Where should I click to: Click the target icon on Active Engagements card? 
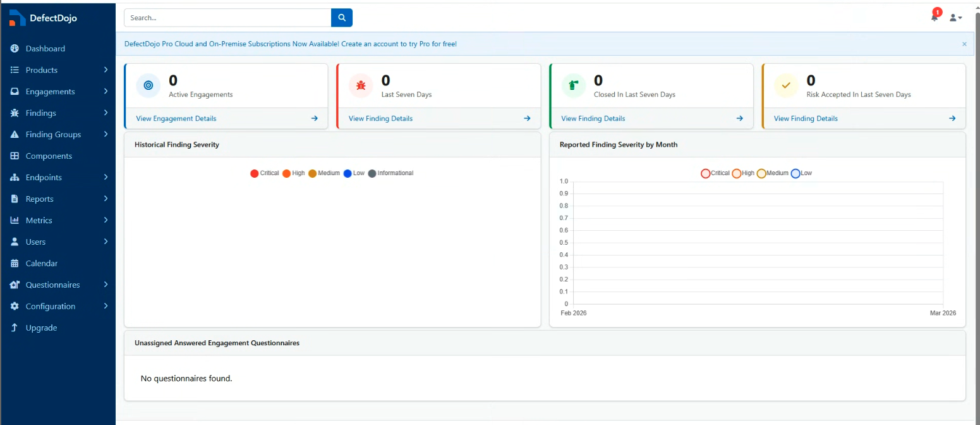coord(148,85)
